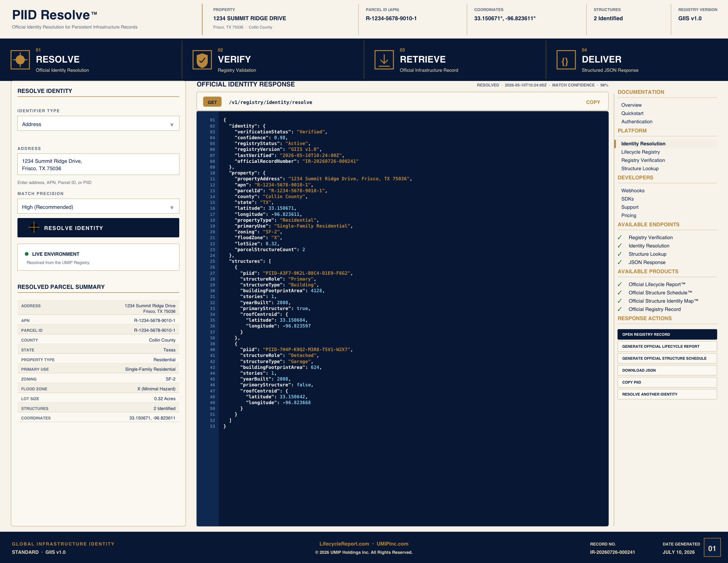Click Generate Official Lifecycle Report button
Screen dimensions: 728x563
pyautogui.click(x=667, y=347)
